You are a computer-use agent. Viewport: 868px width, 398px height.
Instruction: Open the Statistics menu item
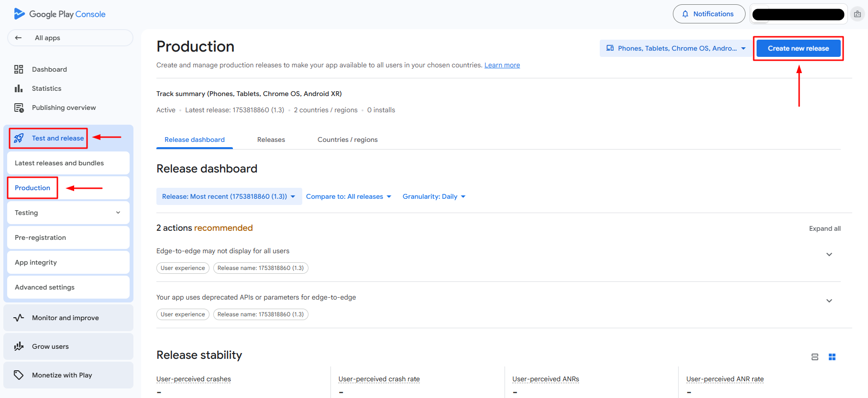pyautogui.click(x=68, y=88)
